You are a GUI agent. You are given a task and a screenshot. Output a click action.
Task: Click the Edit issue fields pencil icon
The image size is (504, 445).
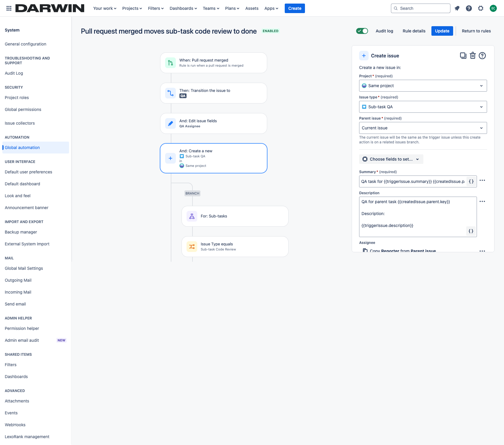tap(170, 123)
